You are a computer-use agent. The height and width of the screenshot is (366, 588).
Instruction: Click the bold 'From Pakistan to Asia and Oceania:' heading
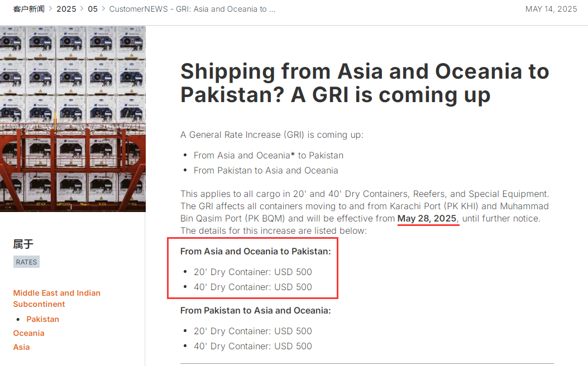click(x=255, y=311)
